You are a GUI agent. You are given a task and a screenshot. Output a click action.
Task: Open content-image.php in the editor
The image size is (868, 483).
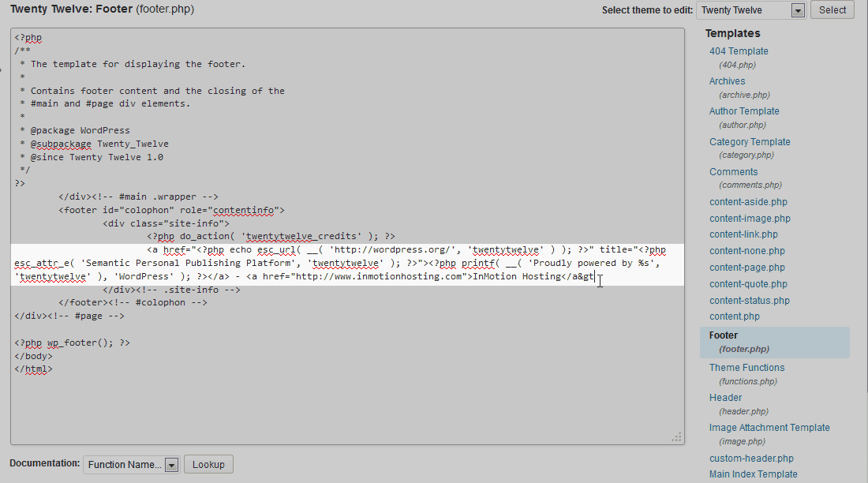tap(750, 219)
